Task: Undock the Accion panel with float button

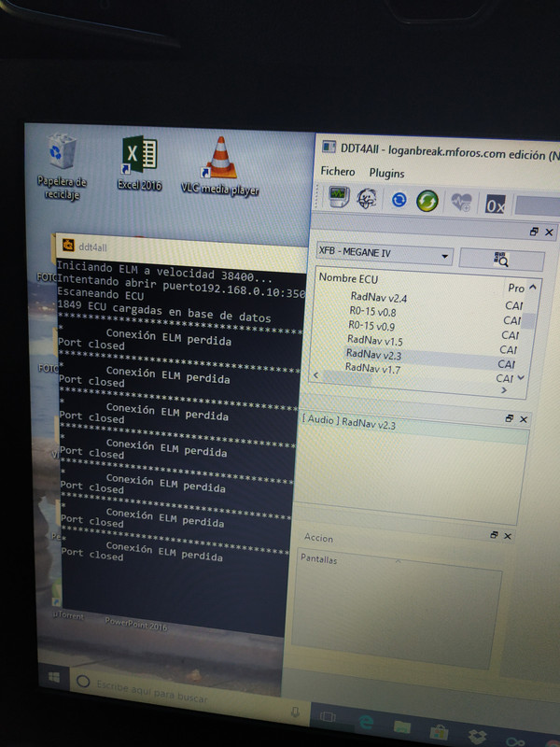Action: (494, 534)
